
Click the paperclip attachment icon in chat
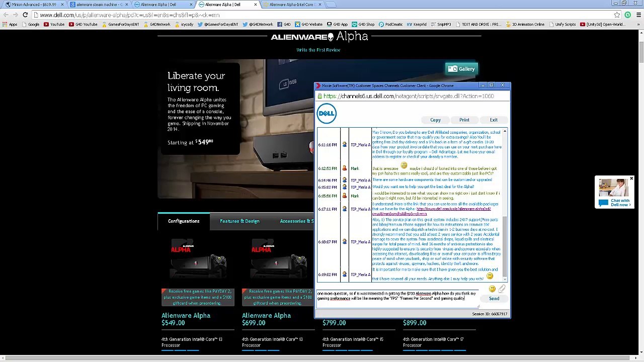pos(502,289)
